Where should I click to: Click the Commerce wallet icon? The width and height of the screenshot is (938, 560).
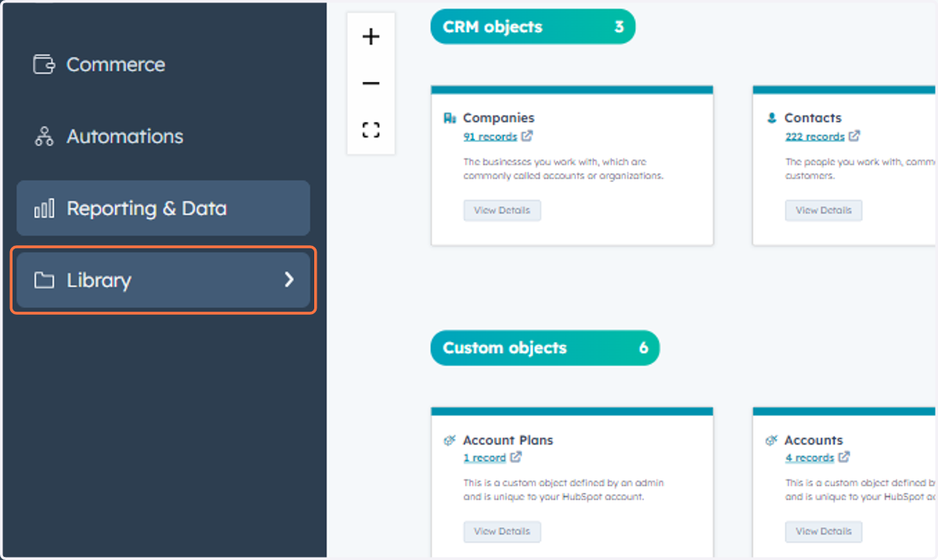click(x=44, y=64)
